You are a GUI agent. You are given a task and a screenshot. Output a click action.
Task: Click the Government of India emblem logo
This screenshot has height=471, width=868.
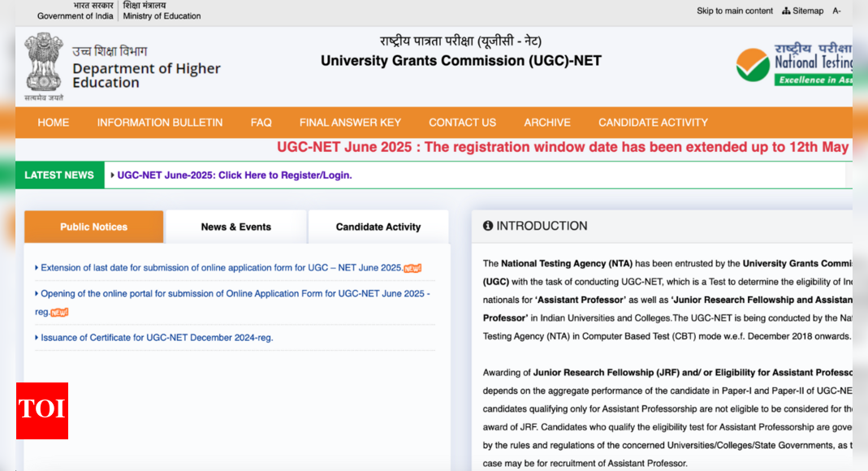click(x=44, y=65)
